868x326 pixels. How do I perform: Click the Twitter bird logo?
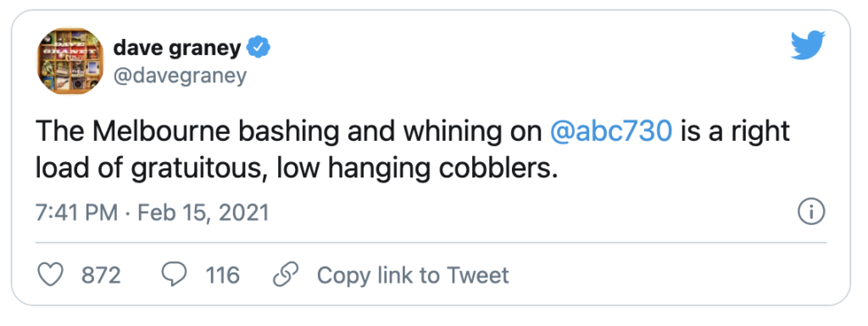point(808,45)
